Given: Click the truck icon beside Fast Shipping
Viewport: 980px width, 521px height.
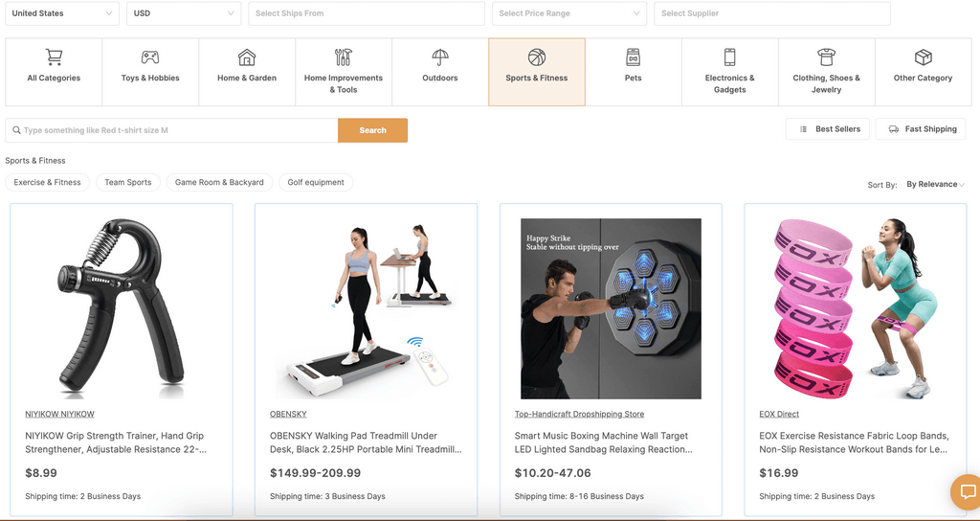Looking at the screenshot, I should (x=893, y=129).
